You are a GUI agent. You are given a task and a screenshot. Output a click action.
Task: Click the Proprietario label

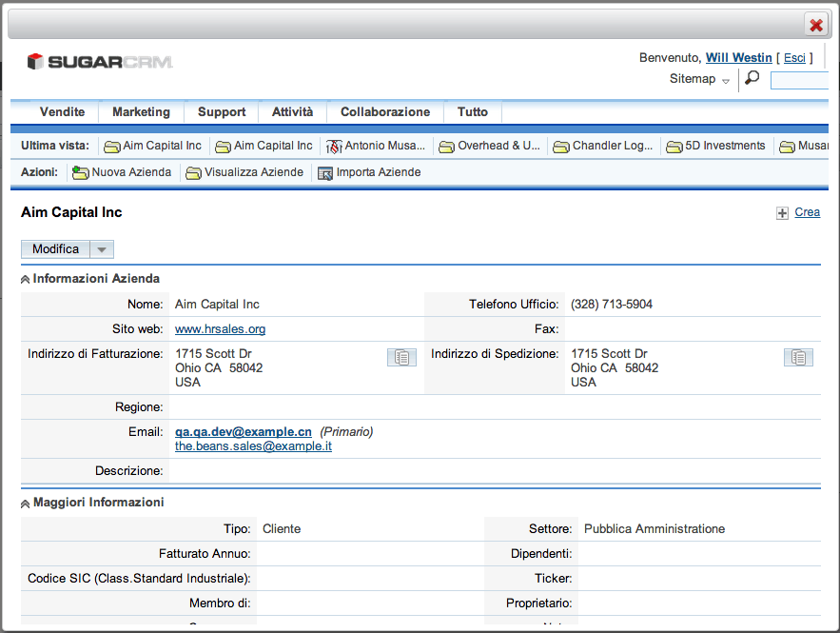[539, 603]
